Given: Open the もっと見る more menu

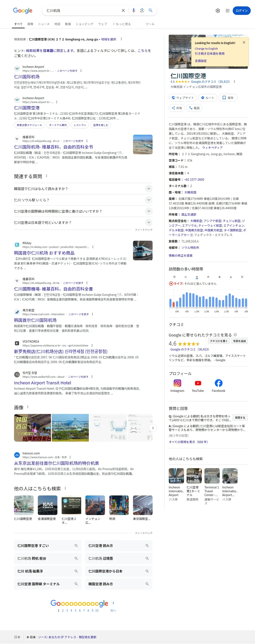Looking at the screenshot, I should (x=122, y=24).
